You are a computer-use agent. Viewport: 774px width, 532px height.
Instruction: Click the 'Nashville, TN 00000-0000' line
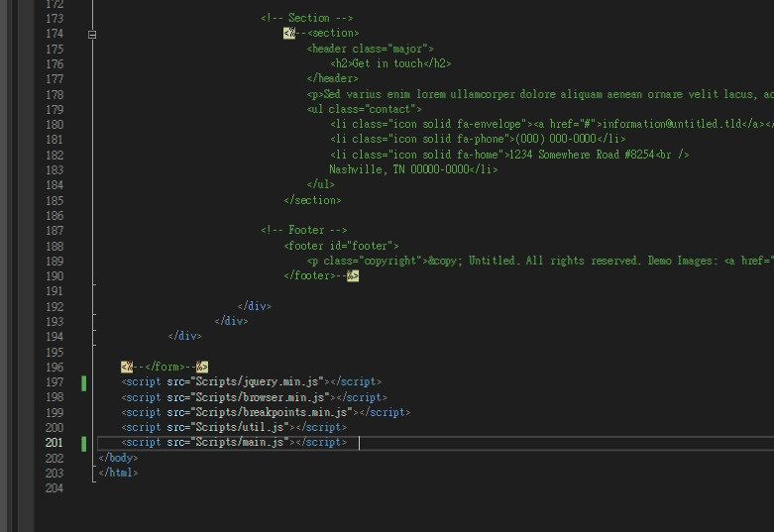coord(413,169)
